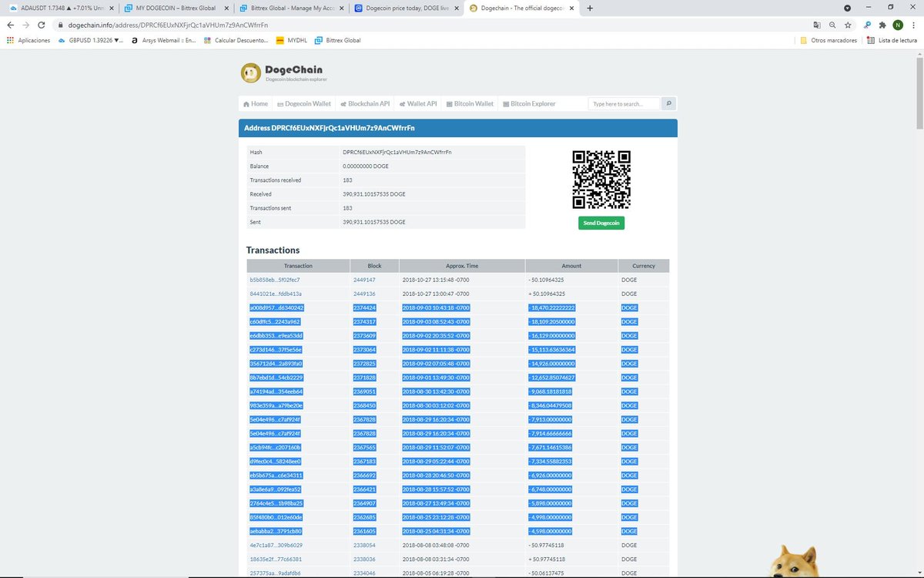
Task: Open transaction a008d957...d6340242
Action: coord(276,307)
